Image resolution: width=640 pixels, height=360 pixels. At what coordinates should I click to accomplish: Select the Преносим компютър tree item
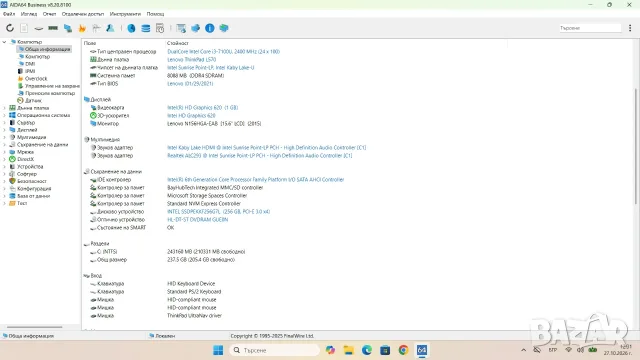coord(50,93)
